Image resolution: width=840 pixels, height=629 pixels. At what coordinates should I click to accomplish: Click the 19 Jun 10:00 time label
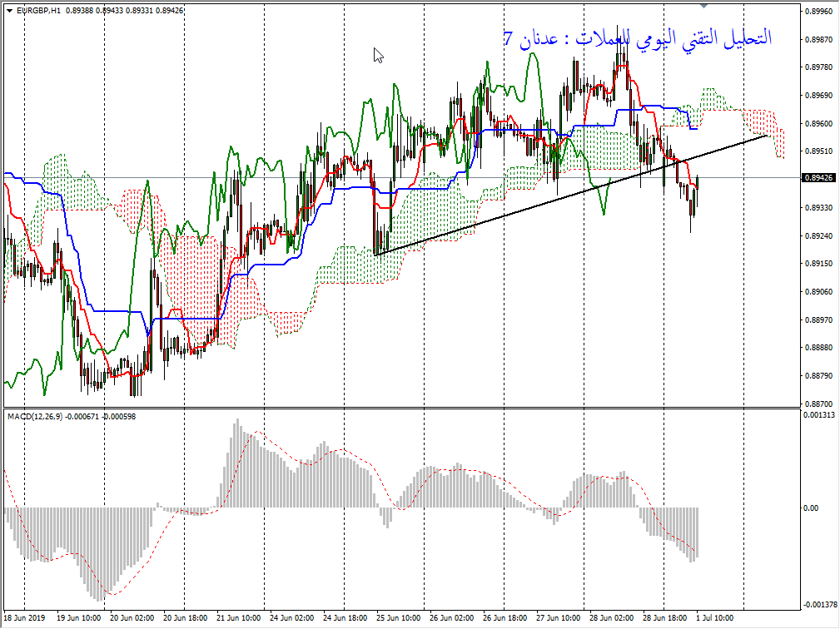(79, 617)
